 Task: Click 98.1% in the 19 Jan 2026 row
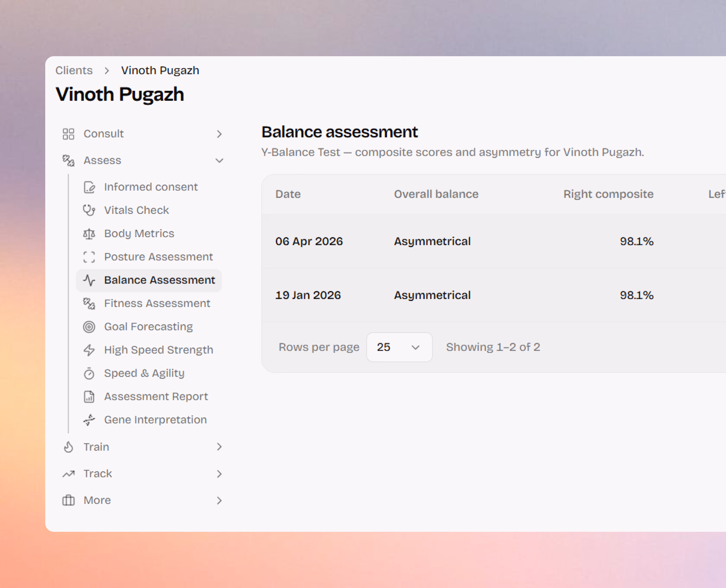click(637, 295)
